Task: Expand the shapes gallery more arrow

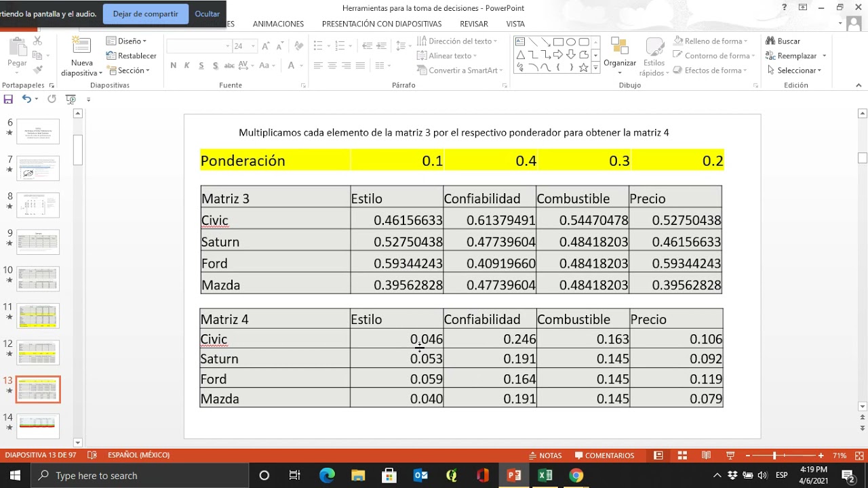Action: (596, 67)
